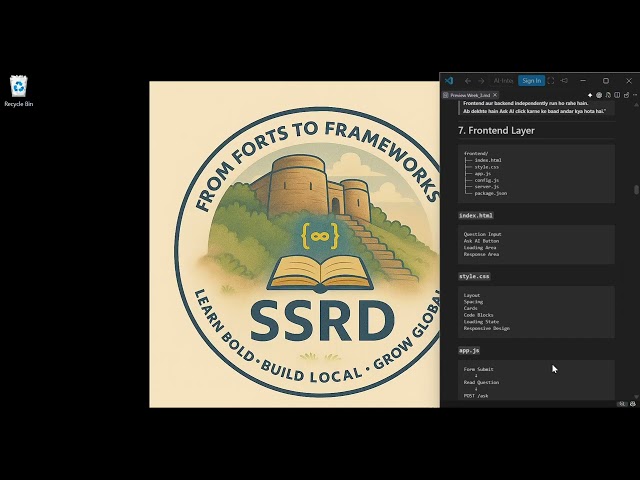Click the 'Ab dekhte hain Ask AI' quote line
This screenshot has width=640, height=480.
pos(535,111)
